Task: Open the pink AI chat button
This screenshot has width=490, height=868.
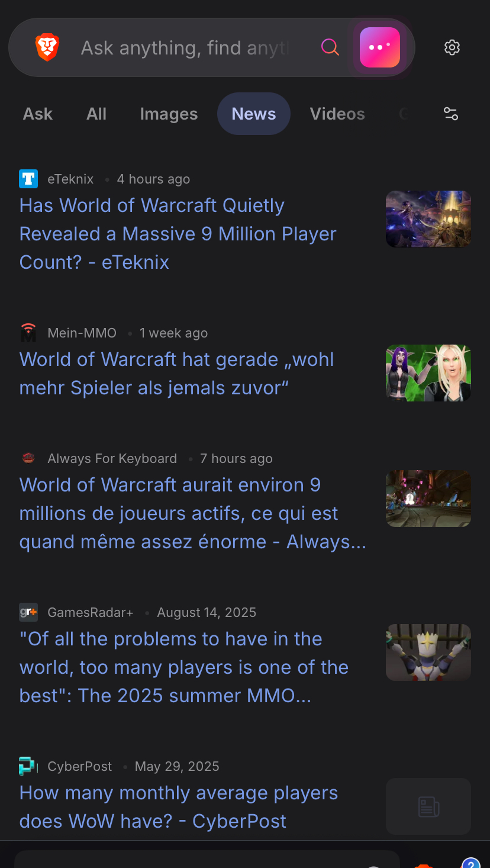Action: pos(380,47)
